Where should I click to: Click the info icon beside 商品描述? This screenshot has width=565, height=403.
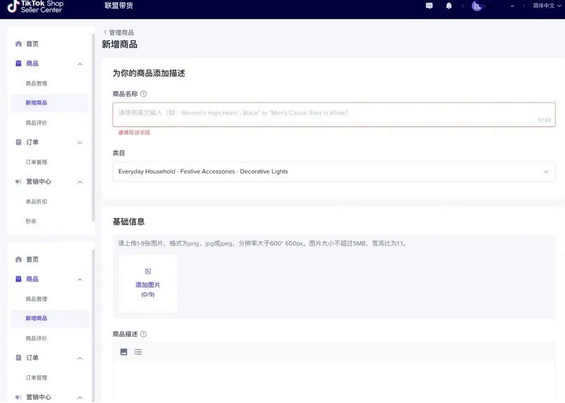point(143,334)
